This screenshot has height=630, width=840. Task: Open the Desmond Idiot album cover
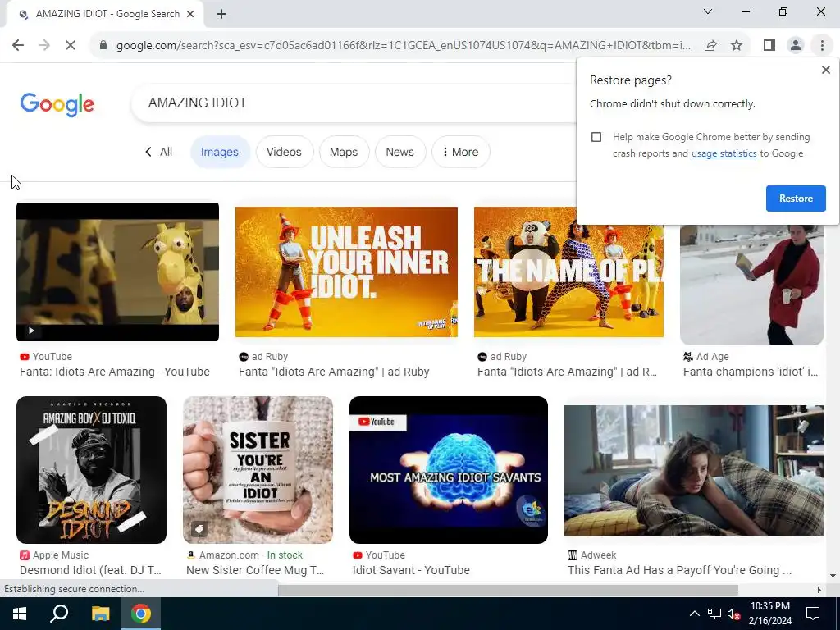pyautogui.click(x=92, y=470)
